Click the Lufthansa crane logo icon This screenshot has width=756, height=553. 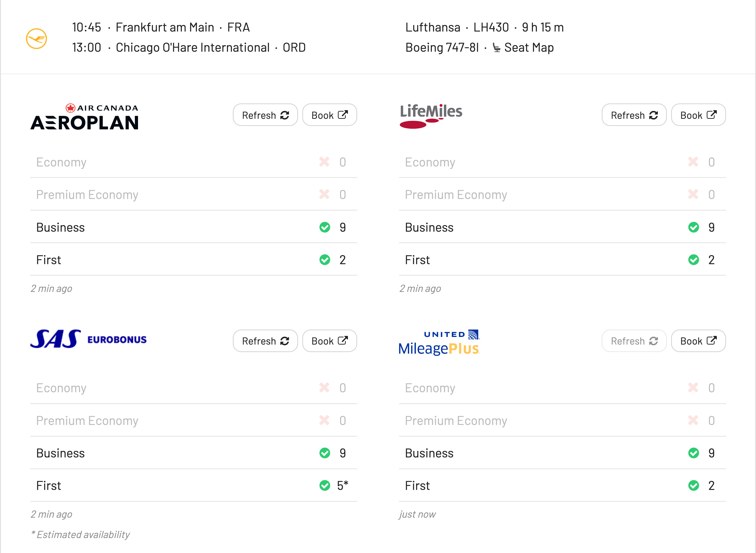pos(37,38)
